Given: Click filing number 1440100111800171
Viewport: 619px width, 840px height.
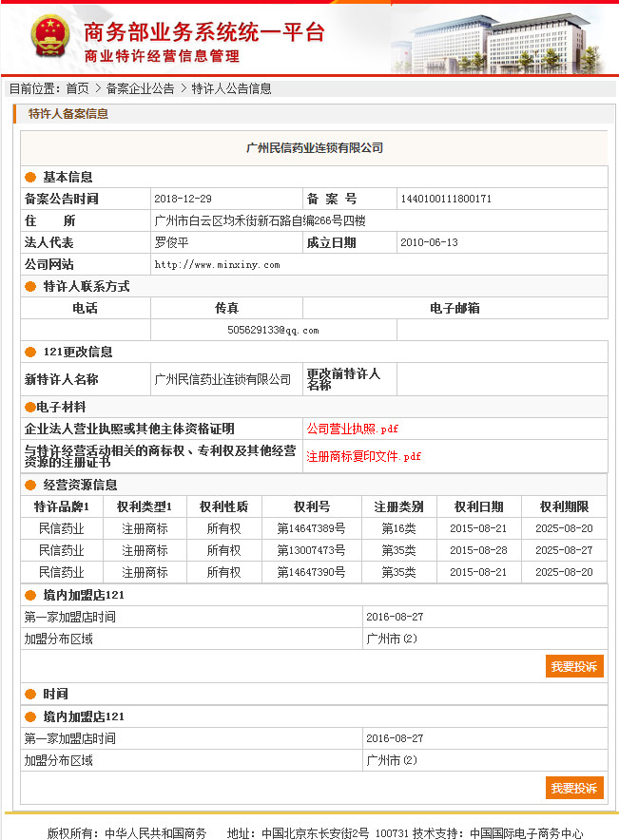Looking at the screenshot, I should [446, 199].
